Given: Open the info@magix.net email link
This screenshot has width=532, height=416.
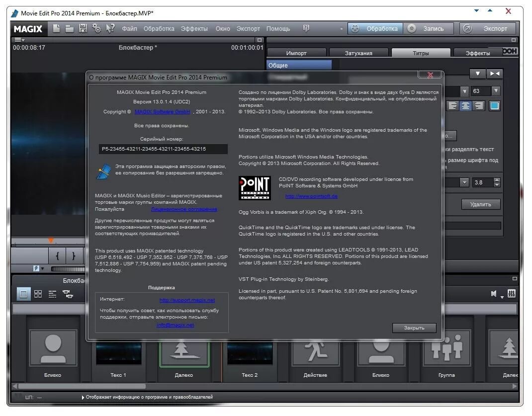Looking at the screenshot, I should tap(175, 325).
